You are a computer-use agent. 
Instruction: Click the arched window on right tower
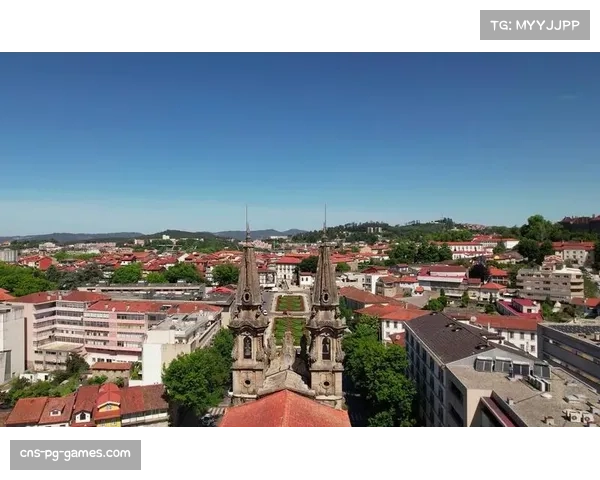pyautogui.click(x=325, y=348)
